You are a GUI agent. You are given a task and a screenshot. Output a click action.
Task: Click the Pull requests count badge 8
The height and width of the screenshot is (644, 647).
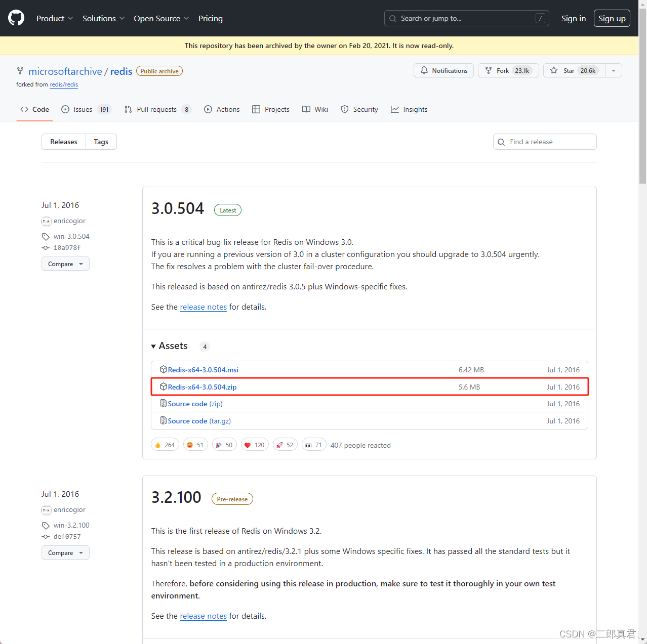(186, 109)
